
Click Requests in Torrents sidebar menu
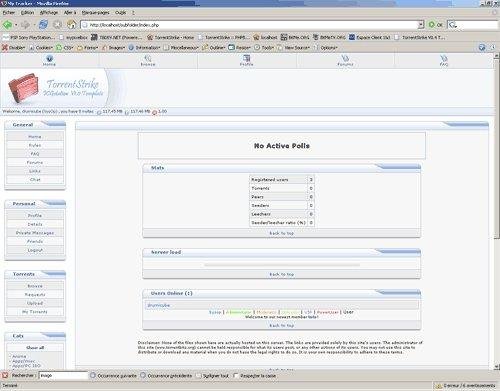click(35, 295)
